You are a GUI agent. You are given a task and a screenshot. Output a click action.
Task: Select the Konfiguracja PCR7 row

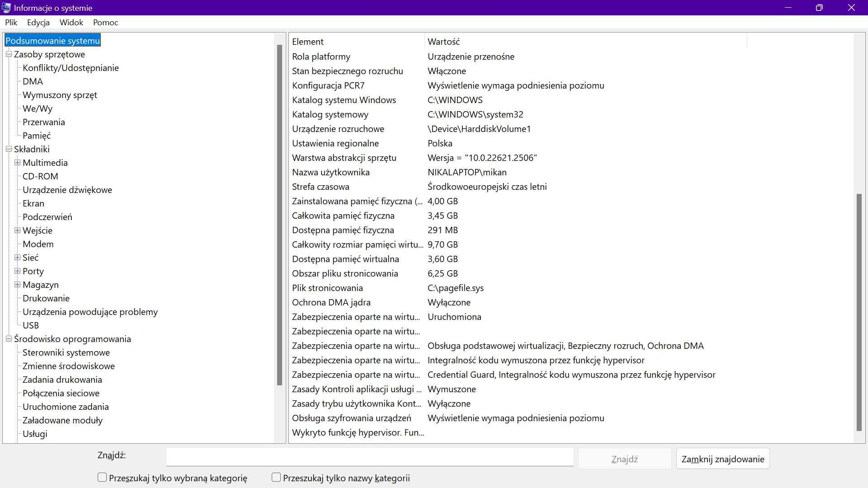point(518,85)
